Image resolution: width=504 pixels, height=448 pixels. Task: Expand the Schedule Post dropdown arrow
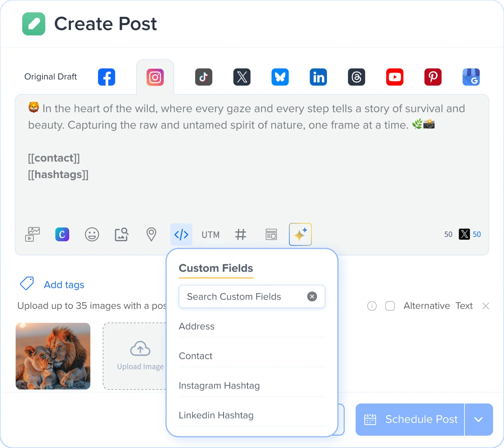tap(478, 420)
